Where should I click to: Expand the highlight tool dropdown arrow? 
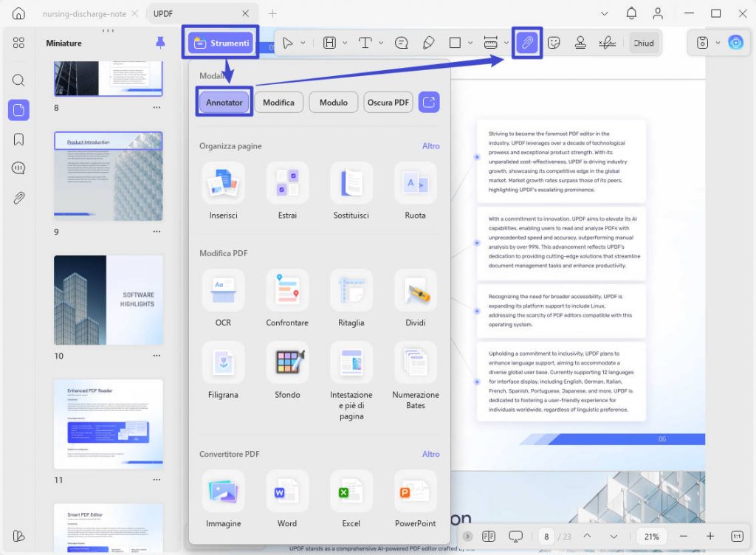pyautogui.click(x=345, y=43)
